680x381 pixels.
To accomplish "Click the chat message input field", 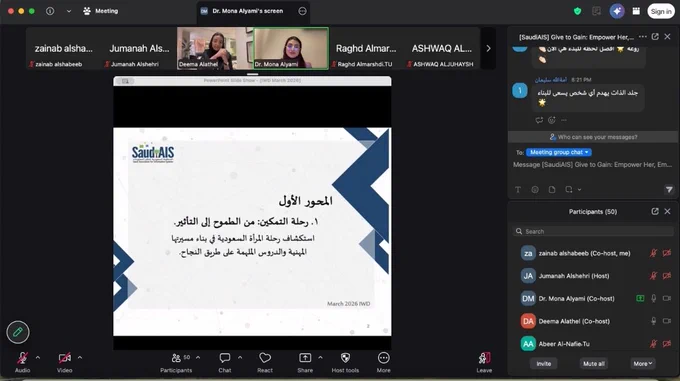I will pyautogui.click(x=592, y=165).
